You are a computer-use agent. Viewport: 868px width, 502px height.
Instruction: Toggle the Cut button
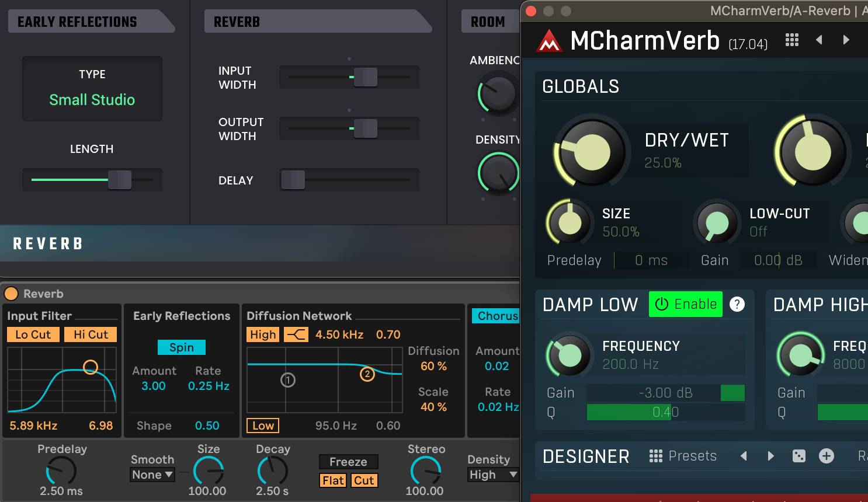point(364,480)
